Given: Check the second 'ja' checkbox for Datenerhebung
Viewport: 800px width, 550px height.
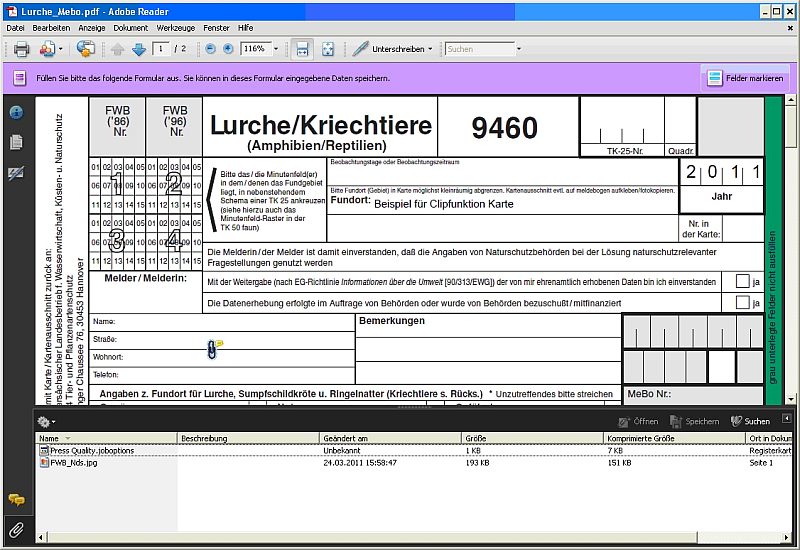Looking at the screenshot, I should 742,302.
